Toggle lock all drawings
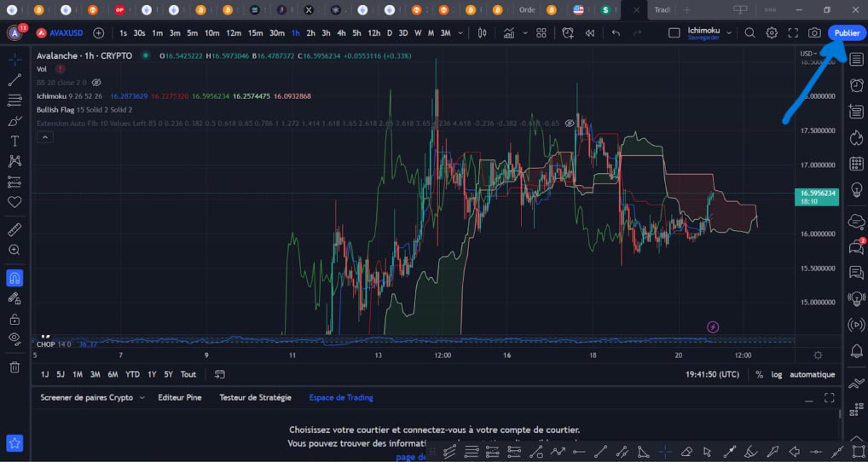This screenshot has height=462, width=868. coord(14,319)
